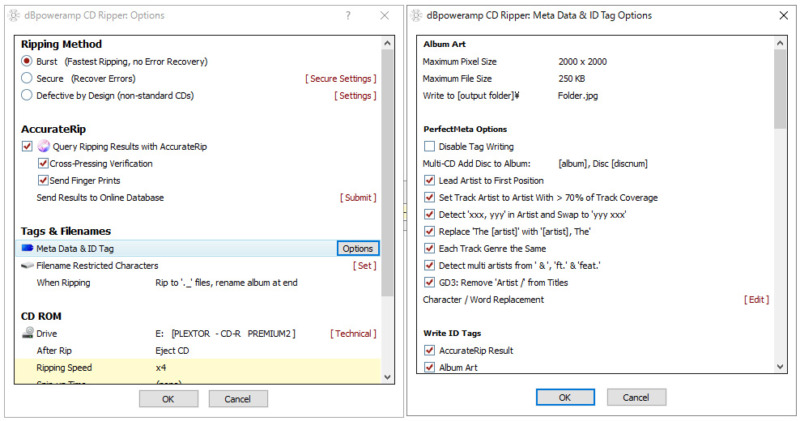Toggle GD3: Remove 'Artist /' from Titles
800x421 pixels.
coord(429,282)
